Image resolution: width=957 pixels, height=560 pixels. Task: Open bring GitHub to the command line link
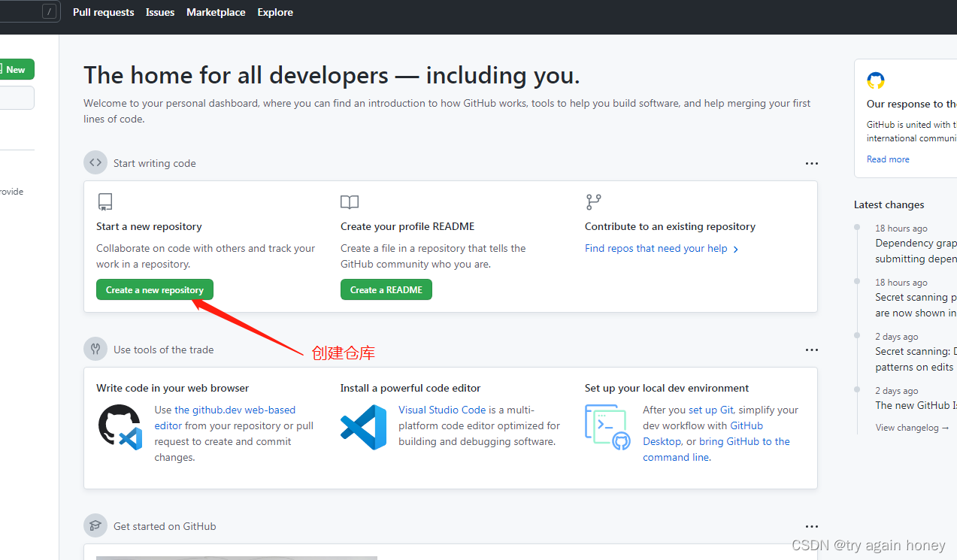pyautogui.click(x=716, y=450)
